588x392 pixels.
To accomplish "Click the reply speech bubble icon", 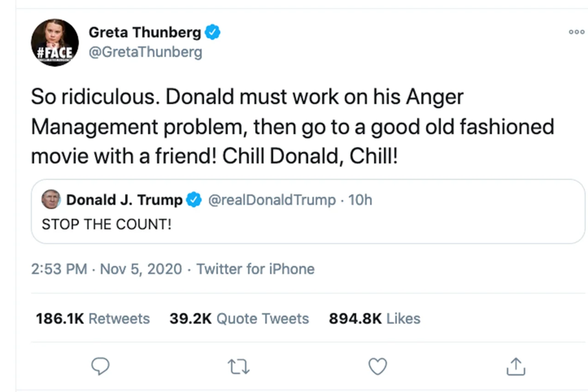I will click(x=101, y=366).
